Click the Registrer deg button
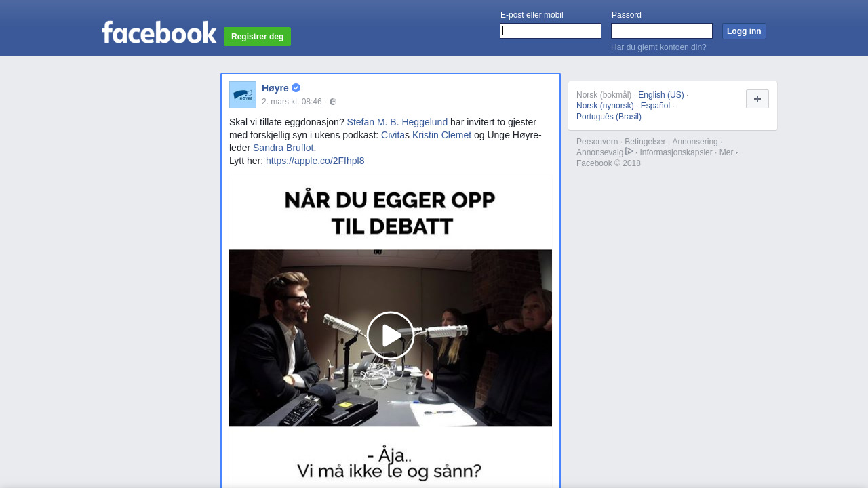The width and height of the screenshot is (868, 488). (258, 37)
